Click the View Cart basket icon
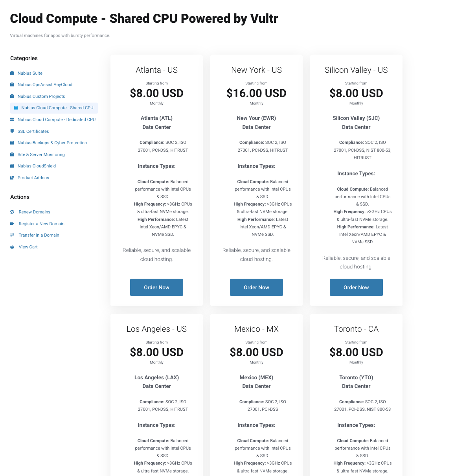The width and height of the screenshot is (454, 476). point(12,247)
